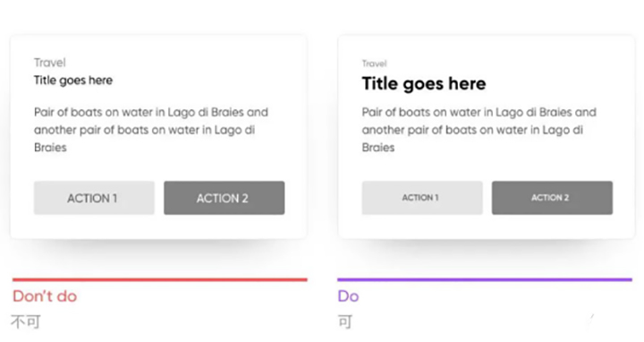644x342 pixels.
Task: Click the red divider line
Action: point(160,280)
